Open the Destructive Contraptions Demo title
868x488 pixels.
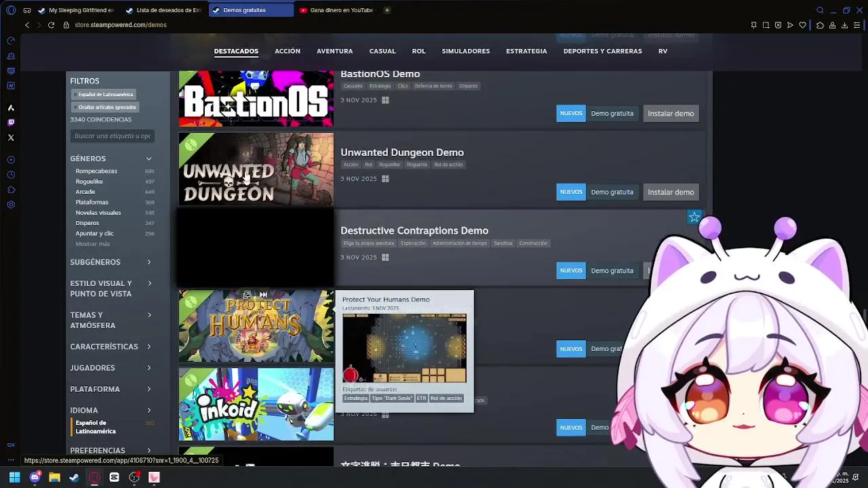coord(414,230)
